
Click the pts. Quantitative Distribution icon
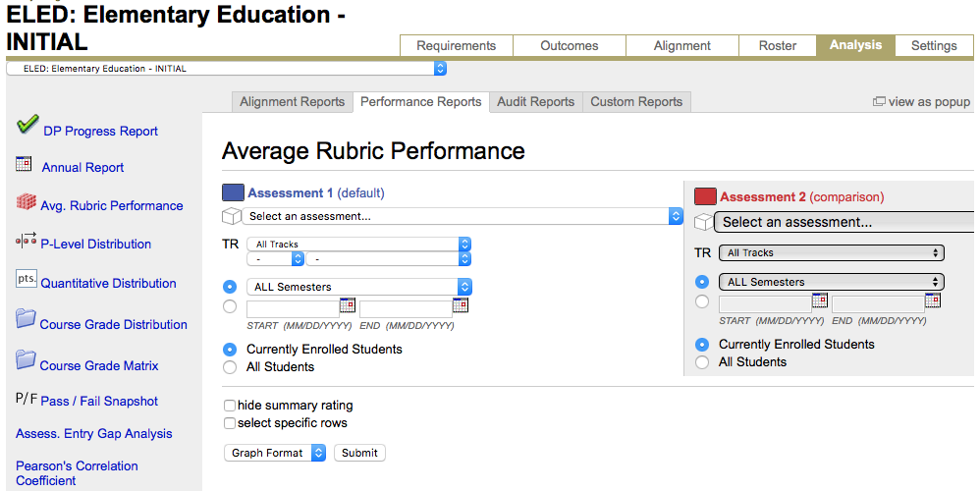[x=26, y=280]
